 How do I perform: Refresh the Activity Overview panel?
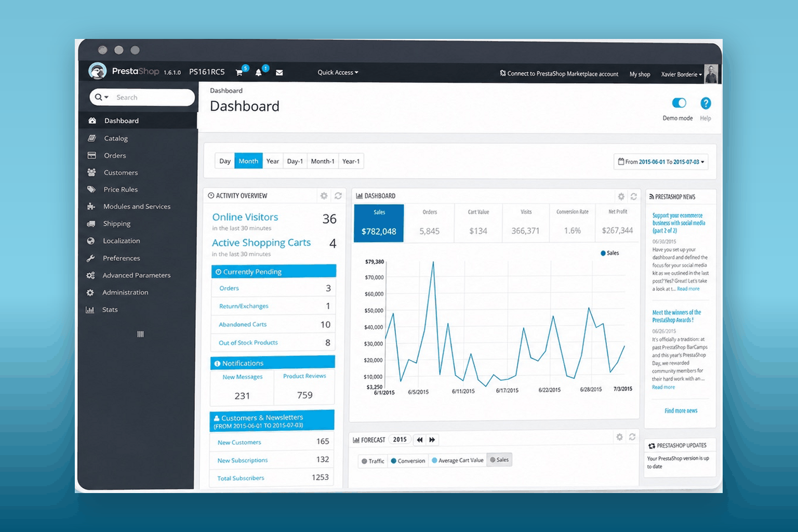click(x=338, y=196)
